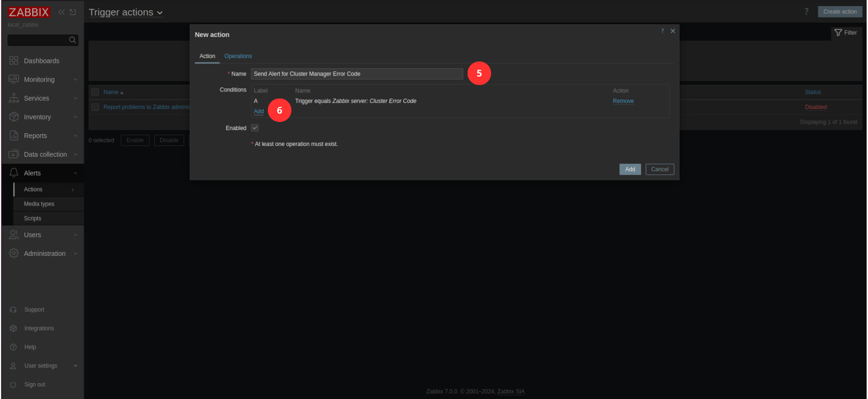The image size is (868, 399).
Task: Click the Integrations cube icon
Action: tap(13, 329)
